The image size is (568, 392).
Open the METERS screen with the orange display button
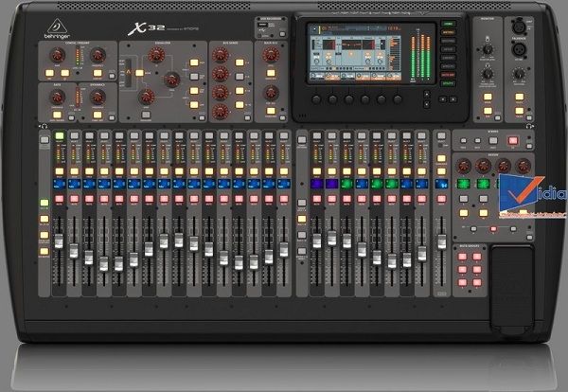click(448, 32)
